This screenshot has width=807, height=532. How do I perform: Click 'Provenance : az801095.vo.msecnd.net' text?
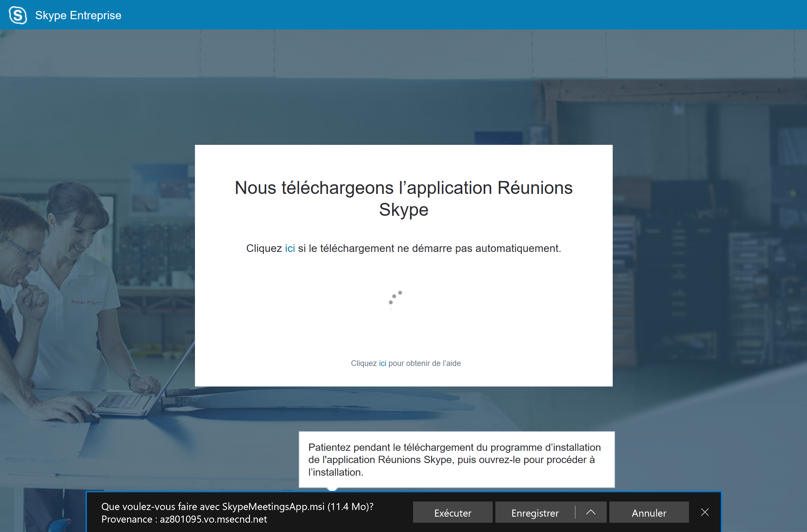[184, 519]
